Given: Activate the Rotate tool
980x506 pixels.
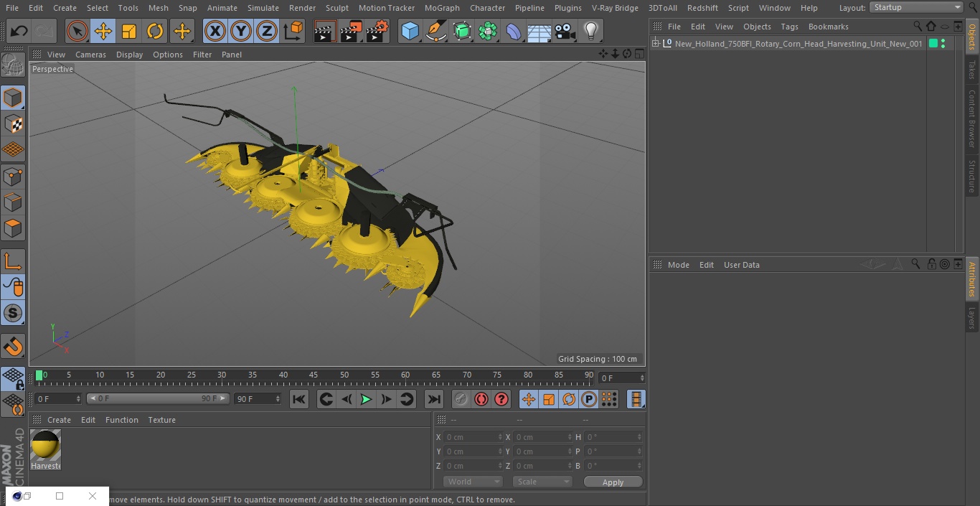Looking at the screenshot, I should coord(155,31).
